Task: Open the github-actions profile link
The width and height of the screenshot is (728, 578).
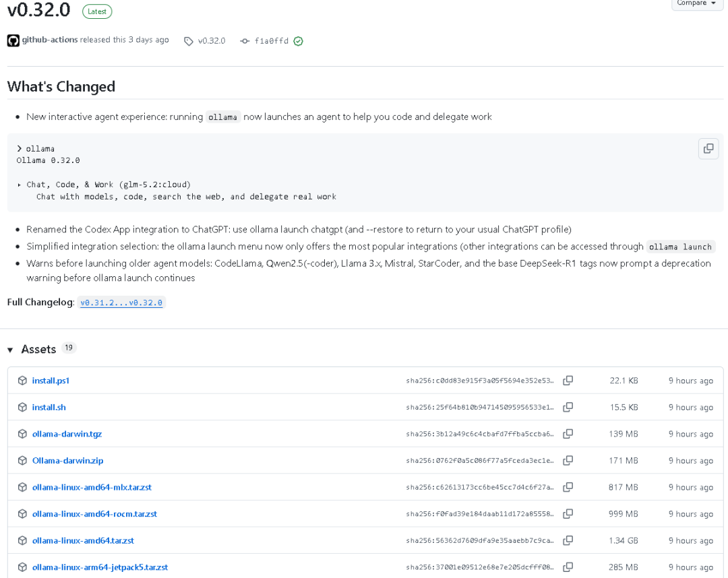Action: (50, 40)
